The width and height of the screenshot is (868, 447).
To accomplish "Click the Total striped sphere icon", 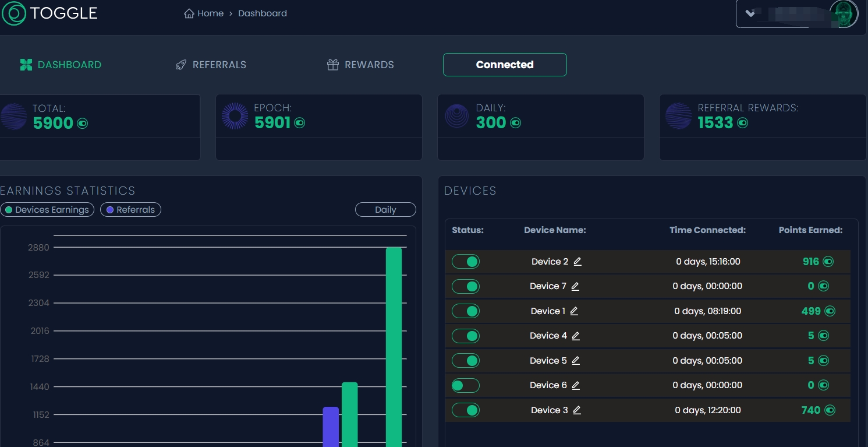I will tap(13, 116).
